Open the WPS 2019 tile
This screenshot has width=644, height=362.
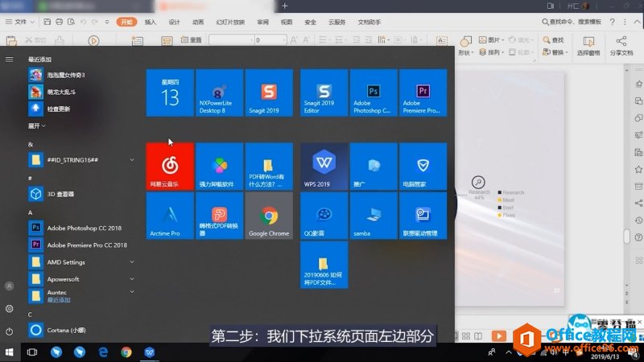click(x=324, y=167)
